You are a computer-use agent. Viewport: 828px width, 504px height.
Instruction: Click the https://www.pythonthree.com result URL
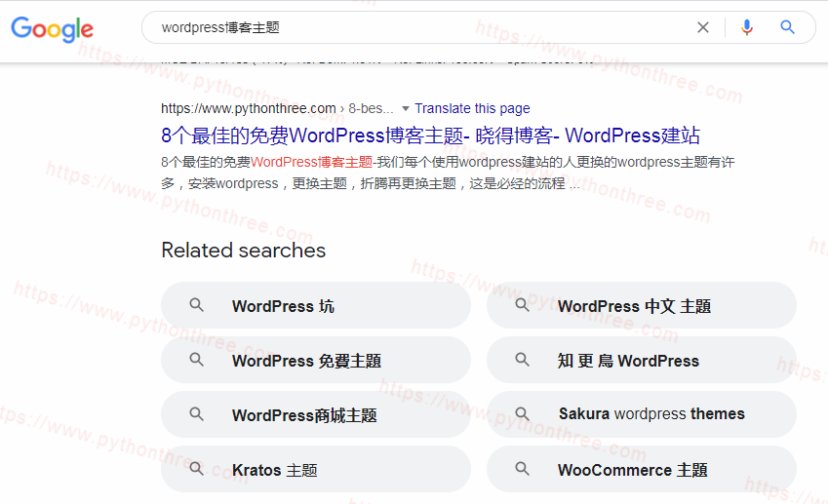pos(249,109)
